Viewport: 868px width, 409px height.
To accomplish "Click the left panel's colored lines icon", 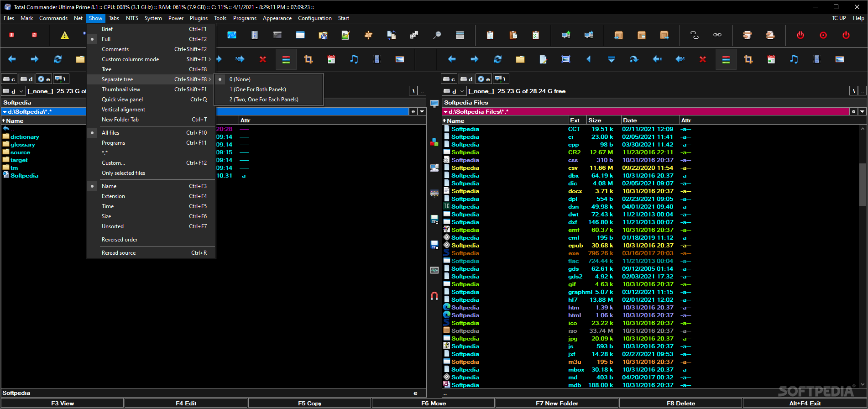I will [x=286, y=59].
